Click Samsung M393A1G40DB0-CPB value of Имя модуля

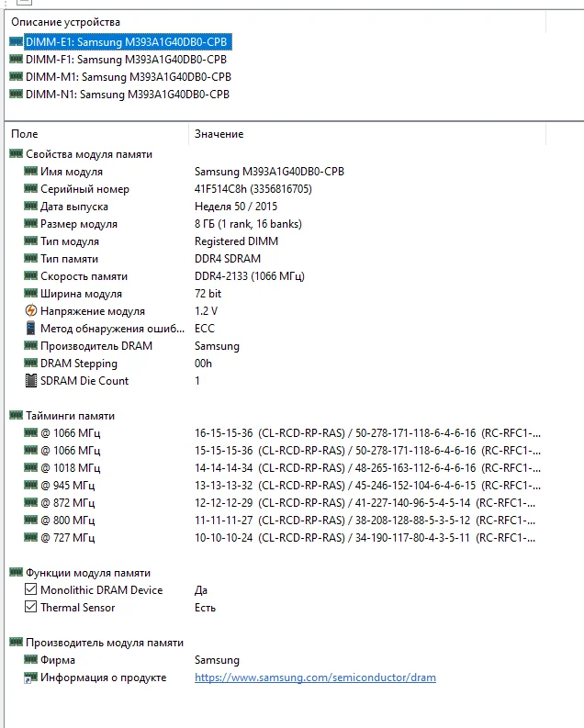click(x=269, y=172)
